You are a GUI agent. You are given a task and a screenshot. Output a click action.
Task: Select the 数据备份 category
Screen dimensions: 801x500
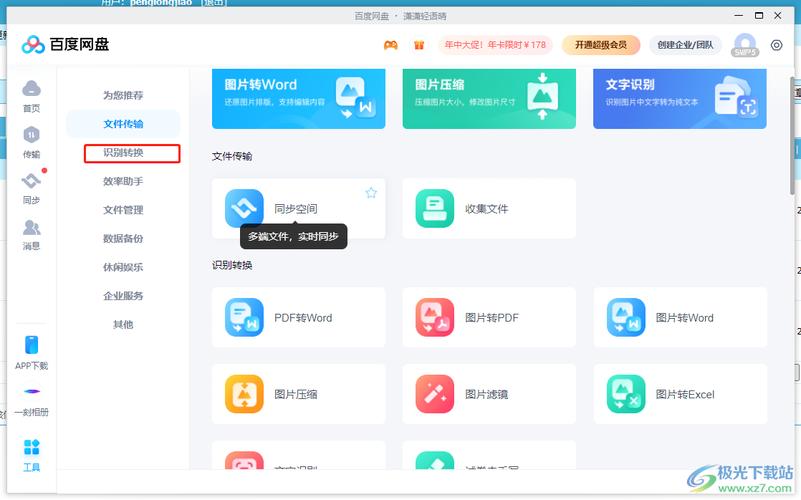[x=123, y=238]
